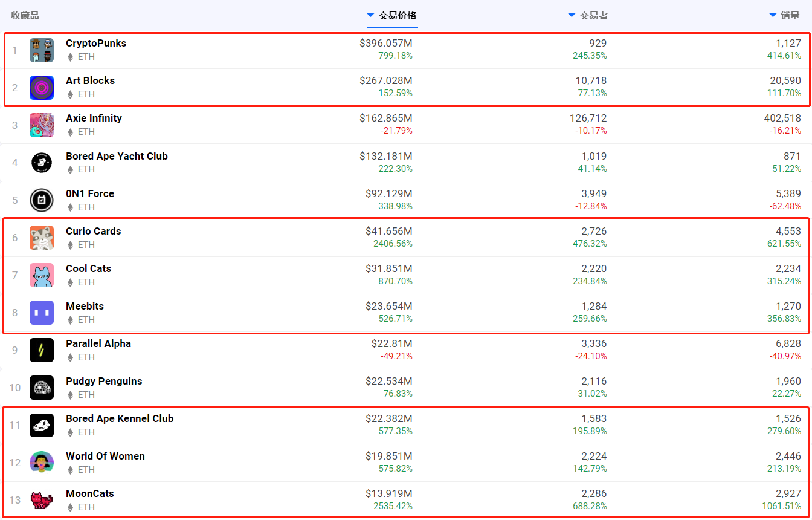Image resolution: width=812 pixels, height=520 pixels.
Task: Open the World Of Women collection name
Action: point(105,456)
